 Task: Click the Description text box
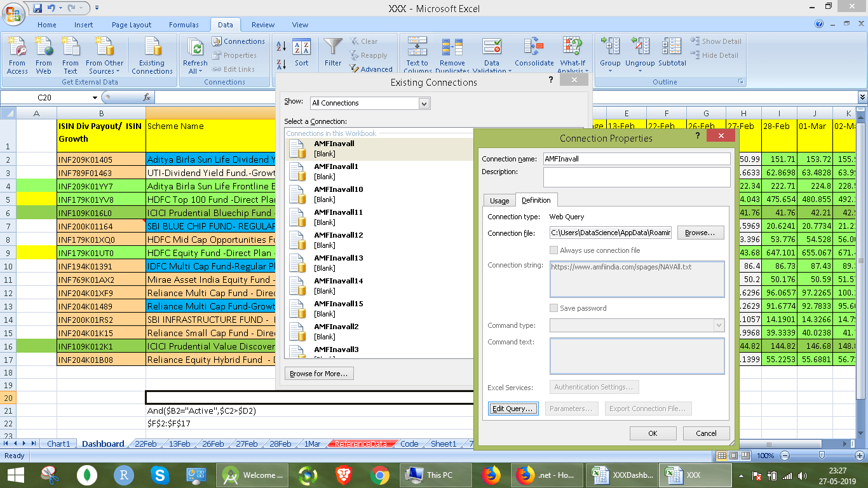tap(636, 177)
